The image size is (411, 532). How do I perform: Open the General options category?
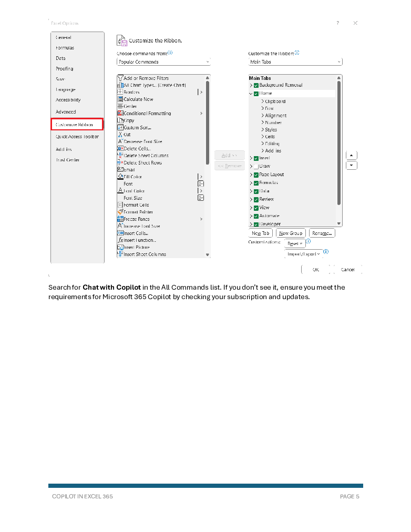tap(64, 37)
